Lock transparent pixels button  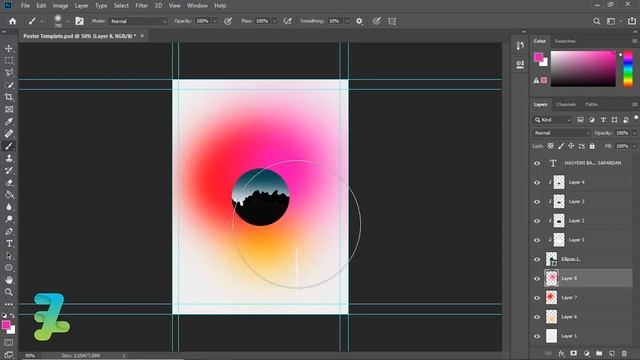(x=551, y=146)
